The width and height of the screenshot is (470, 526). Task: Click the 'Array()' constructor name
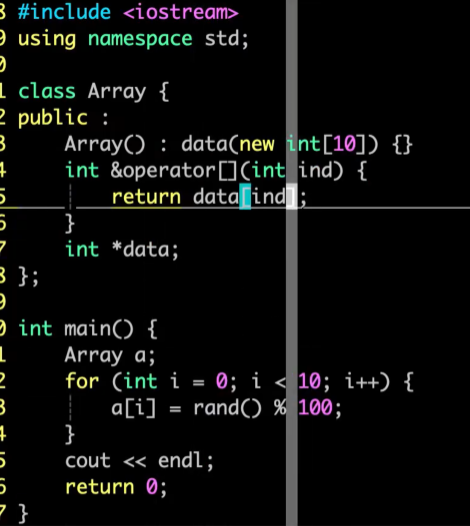click(x=105, y=145)
